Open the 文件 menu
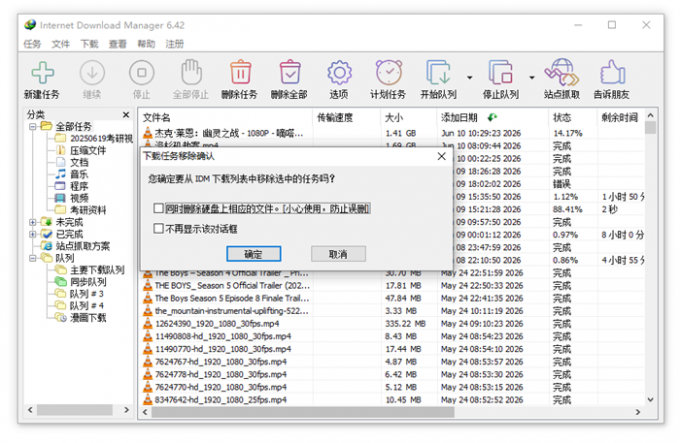 61,44
